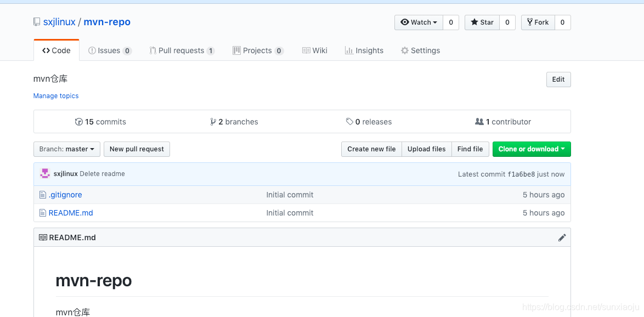Open the sxjlinux owner link in header
This screenshot has height=317, width=644.
point(60,22)
